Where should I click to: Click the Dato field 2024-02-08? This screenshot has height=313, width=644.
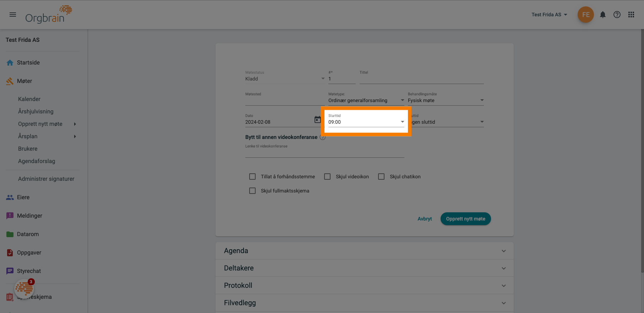279,122
